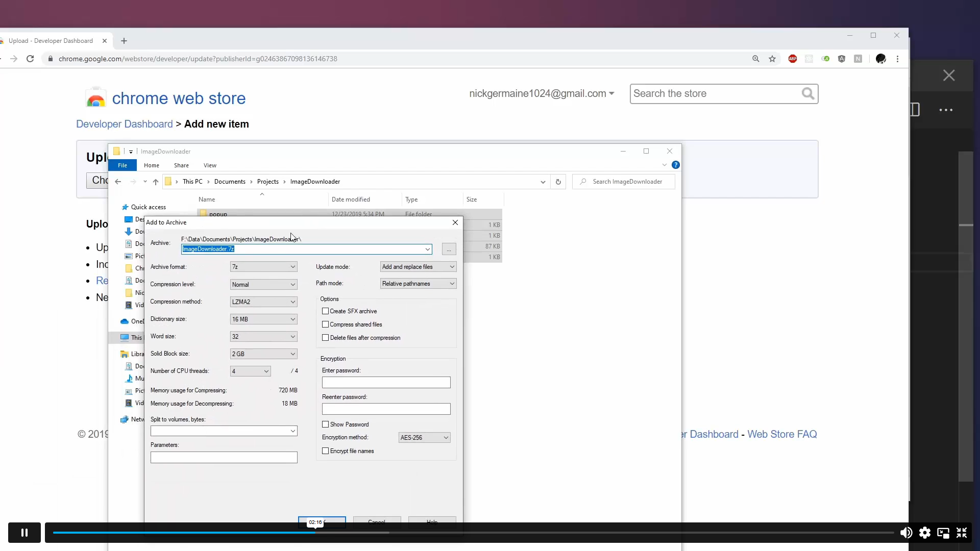Expand the Explorer address history dropdown
The image size is (980, 551).
click(x=543, y=182)
